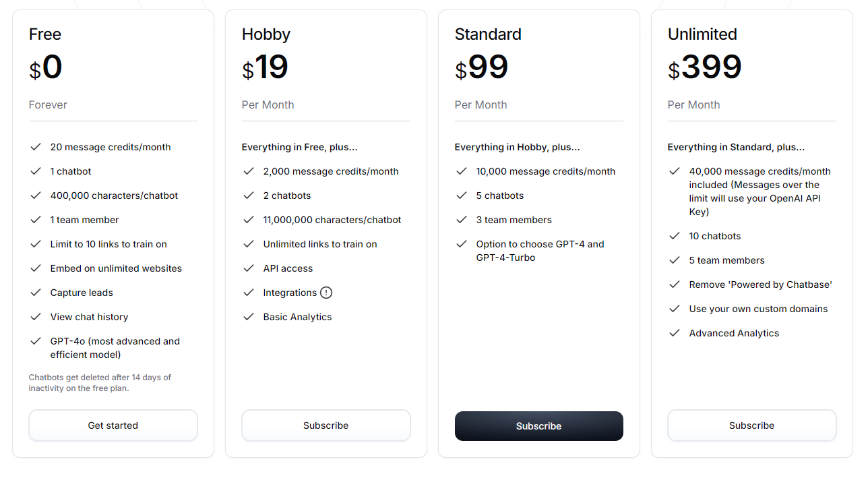Subscribe to the Standard plan

click(539, 426)
